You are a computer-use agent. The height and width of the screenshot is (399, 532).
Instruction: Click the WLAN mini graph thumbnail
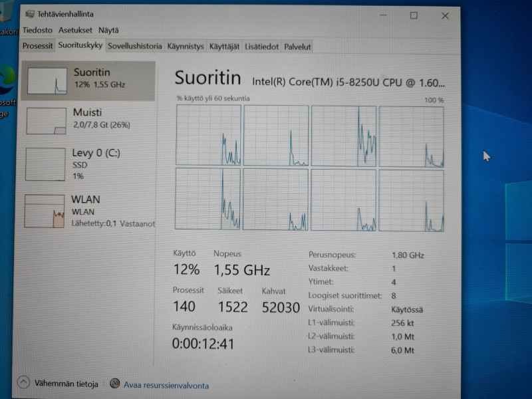pyautogui.click(x=45, y=211)
